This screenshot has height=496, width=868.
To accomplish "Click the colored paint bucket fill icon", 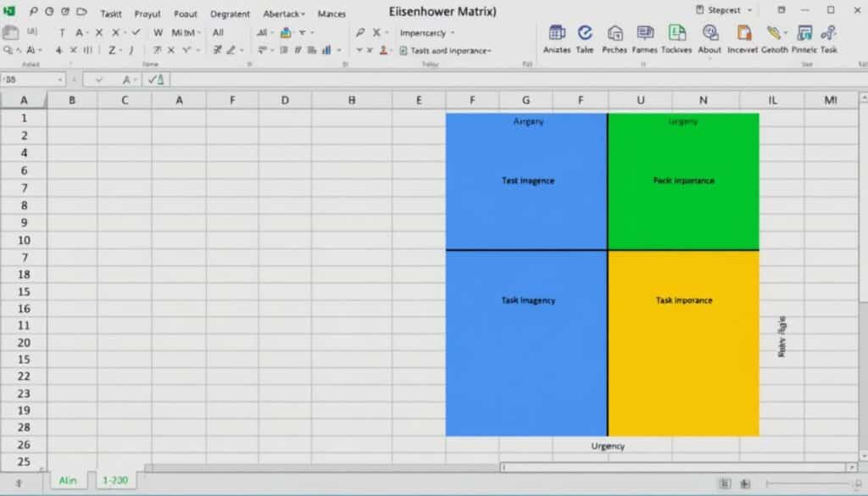I will (286, 33).
